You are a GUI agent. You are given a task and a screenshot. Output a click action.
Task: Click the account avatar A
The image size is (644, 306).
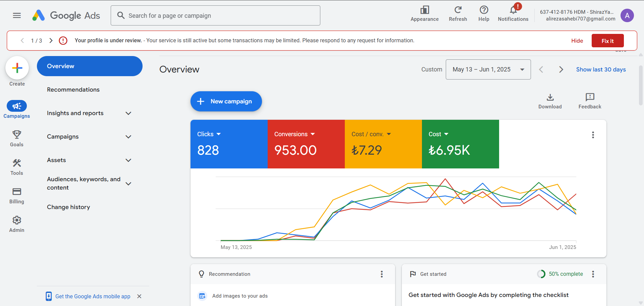tap(627, 15)
